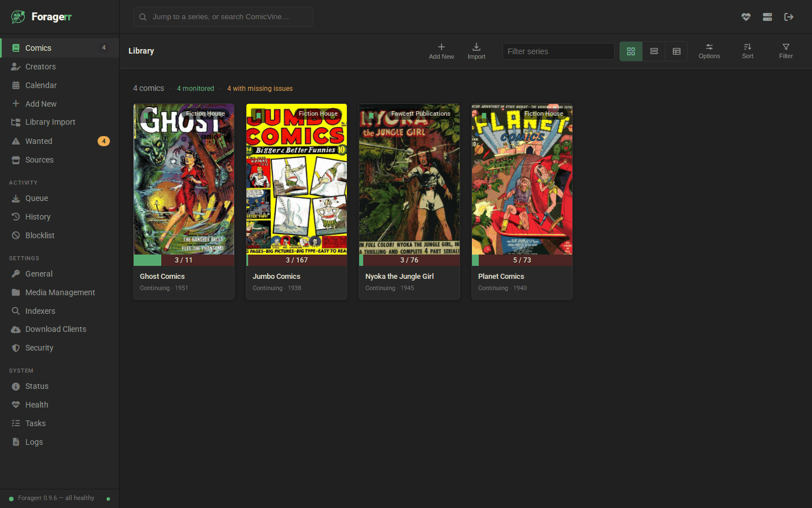Click the 3 / 76 progress bar
The image size is (812, 508).
409,260
